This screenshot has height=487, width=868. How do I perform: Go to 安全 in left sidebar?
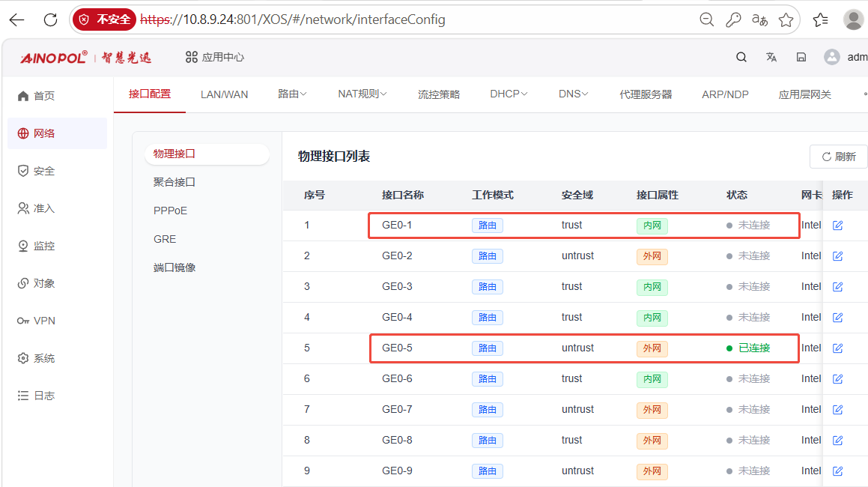point(37,171)
